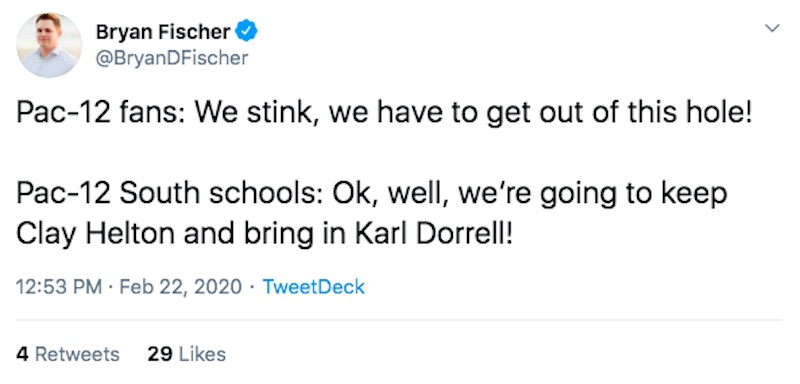Open the TweetDeck source link
The image size is (800, 384).
tap(313, 287)
